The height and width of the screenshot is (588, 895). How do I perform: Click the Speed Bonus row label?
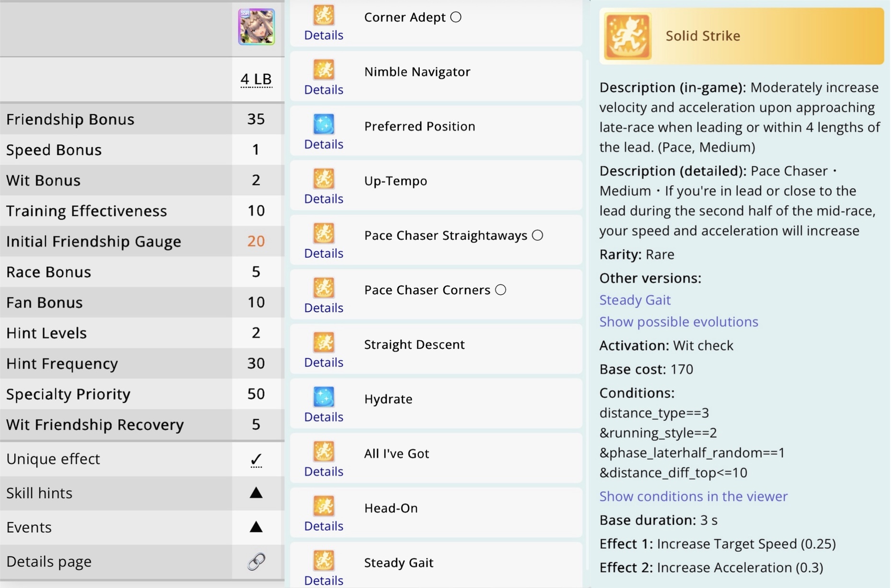point(54,150)
